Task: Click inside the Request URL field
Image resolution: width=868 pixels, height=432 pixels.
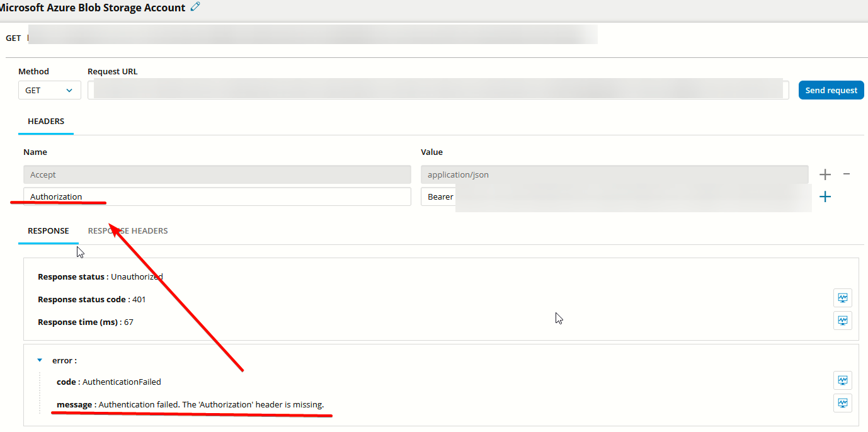Action: pos(438,90)
